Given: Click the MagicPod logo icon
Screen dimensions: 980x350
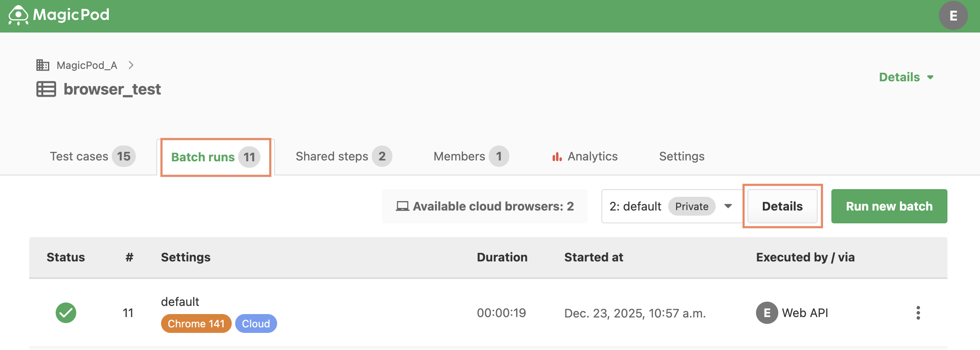Looking at the screenshot, I should tap(18, 15).
